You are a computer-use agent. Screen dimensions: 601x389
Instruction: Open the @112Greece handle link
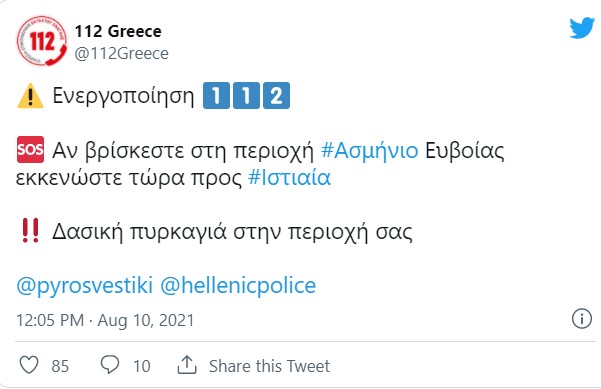point(122,54)
